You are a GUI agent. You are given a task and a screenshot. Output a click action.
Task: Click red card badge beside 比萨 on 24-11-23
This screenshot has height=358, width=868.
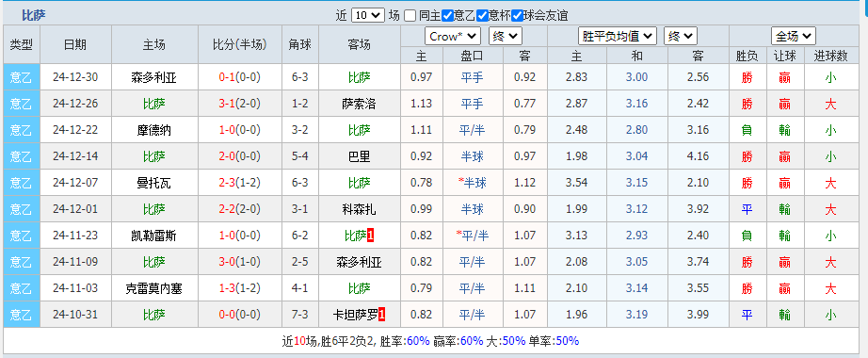(371, 236)
